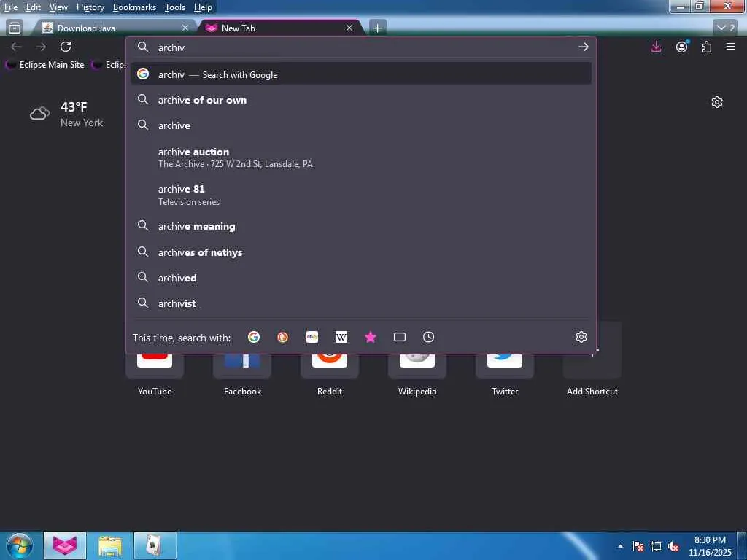
Task: Search this time with DuckDuckGo icon
Action: (x=282, y=337)
